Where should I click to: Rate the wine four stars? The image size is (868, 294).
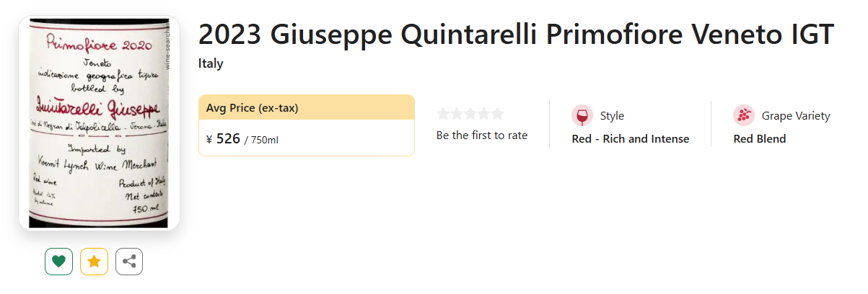[x=483, y=114]
